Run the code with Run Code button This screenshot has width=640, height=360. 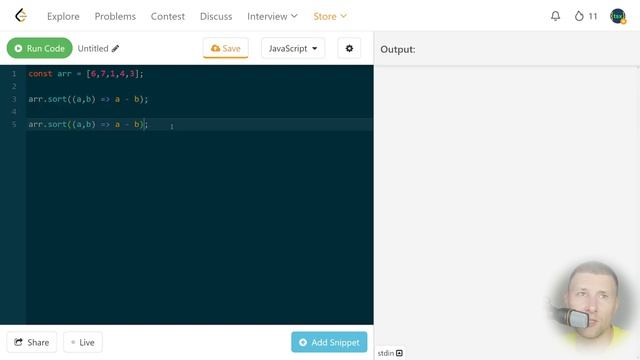click(40, 48)
